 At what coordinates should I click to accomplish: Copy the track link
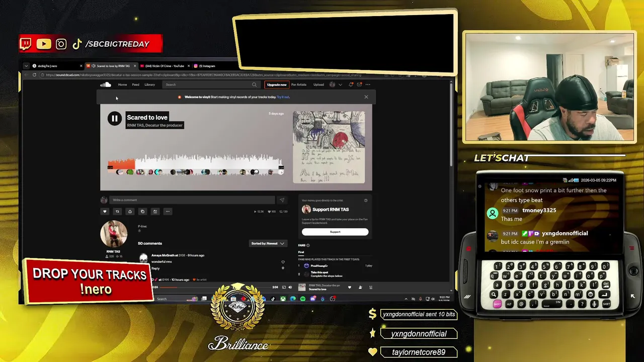pos(142,212)
